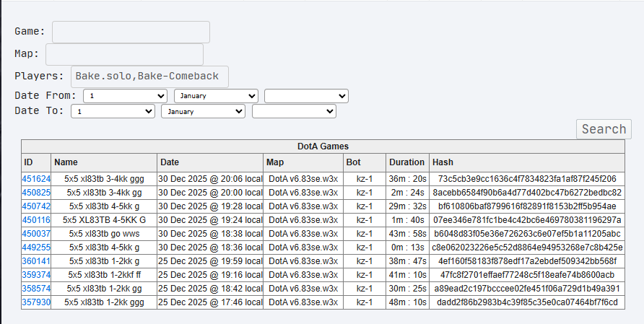This screenshot has width=644, height=324.
Task: Click game ID 358574 link
Action: click(x=36, y=289)
